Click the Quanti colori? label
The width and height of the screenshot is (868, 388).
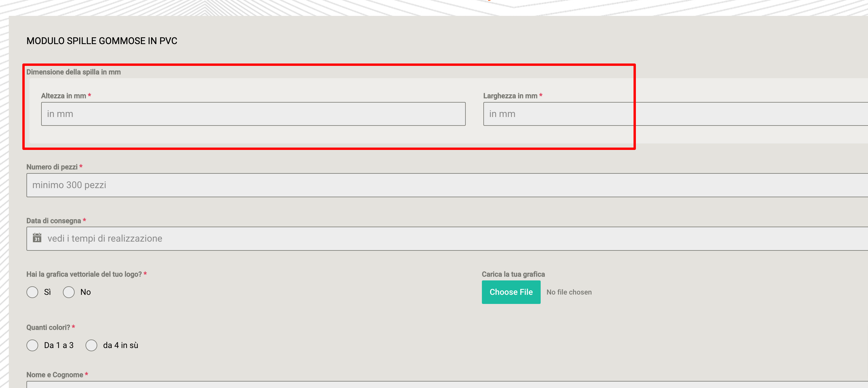click(x=48, y=327)
